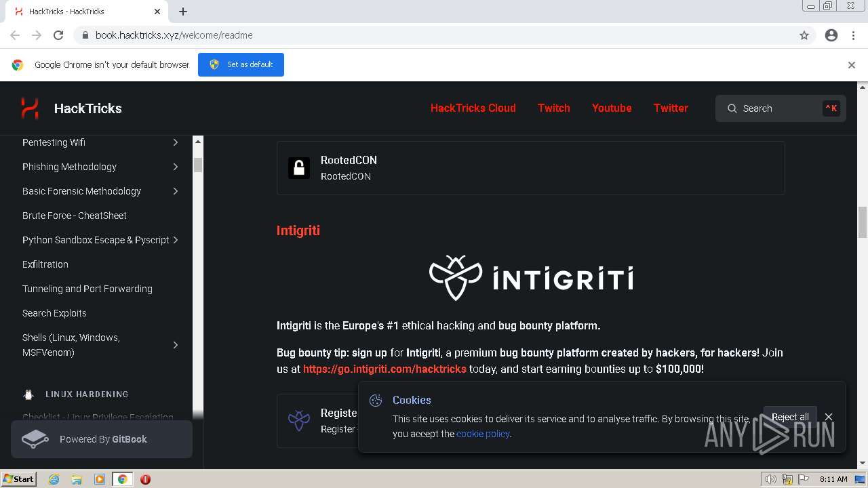Expand Shells (Linux, Windows, MSFVenom)

click(175, 345)
